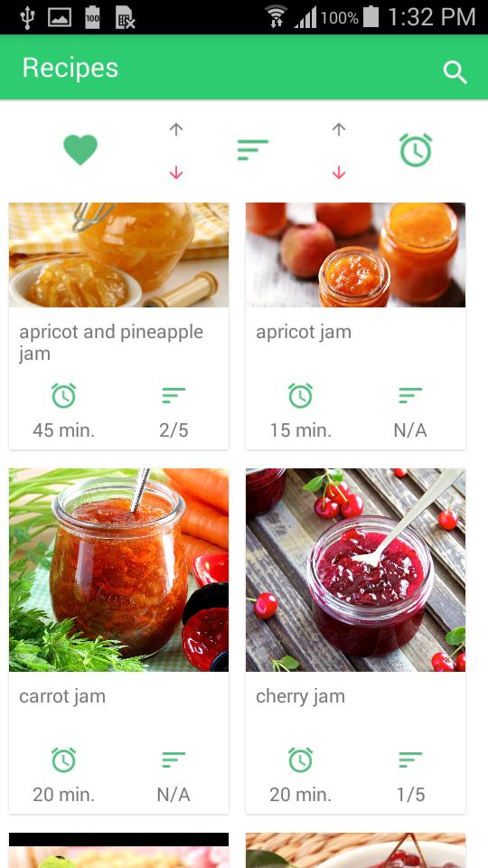The width and height of the screenshot is (488, 868).
Task: Sort by difficulty bars icon in filter row
Action: click(253, 150)
